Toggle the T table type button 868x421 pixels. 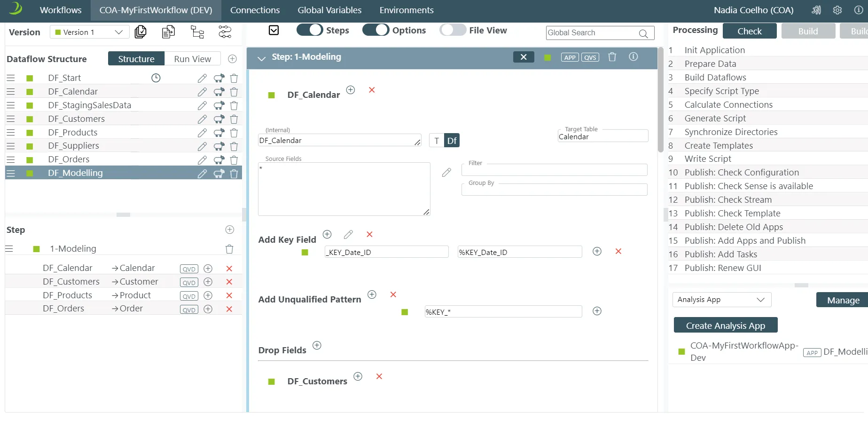[437, 141]
